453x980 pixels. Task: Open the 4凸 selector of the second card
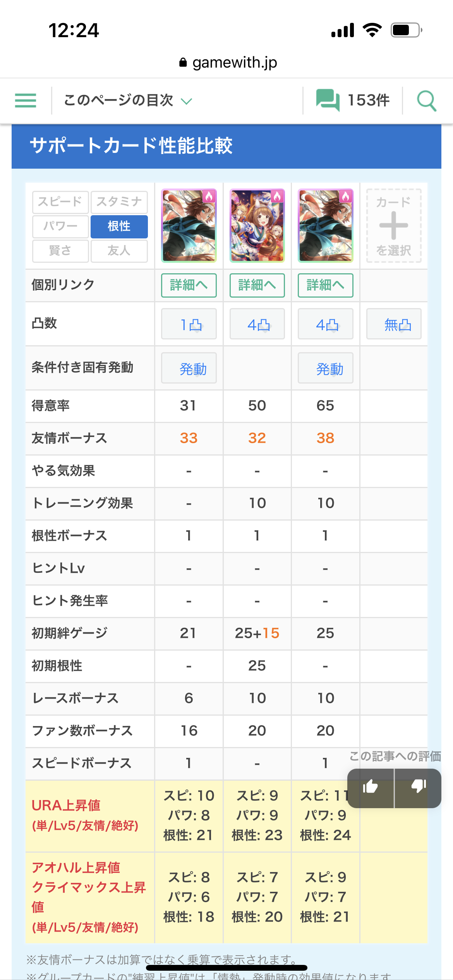pyautogui.click(x=257, y=324)
